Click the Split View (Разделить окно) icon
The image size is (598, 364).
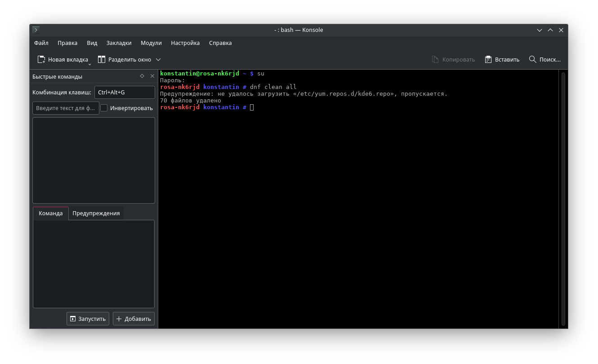tap(102, 59)
